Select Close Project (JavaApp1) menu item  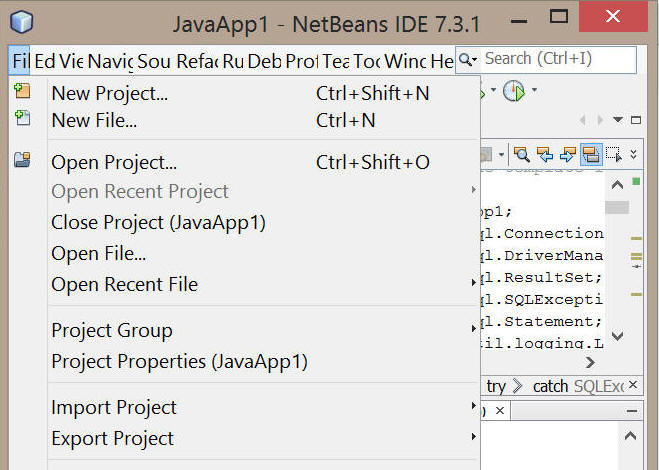pyautogui.click(x=158, y=222)
